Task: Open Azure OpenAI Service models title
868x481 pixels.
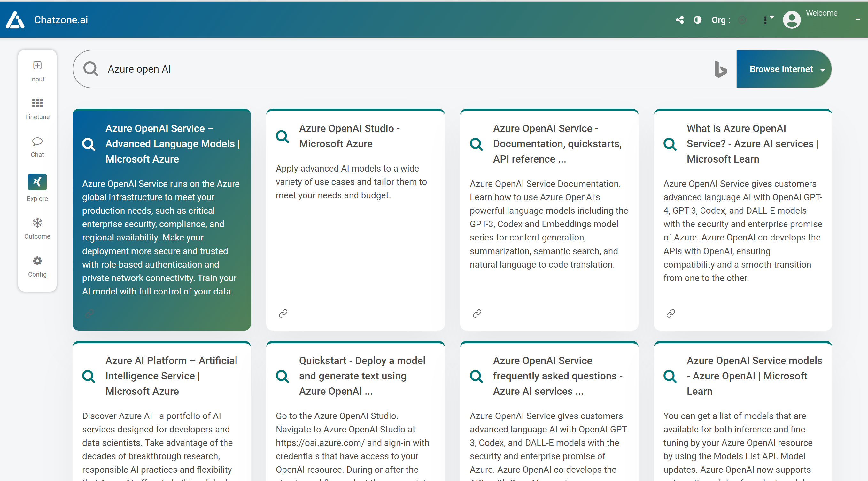Action: pos(755,376)
